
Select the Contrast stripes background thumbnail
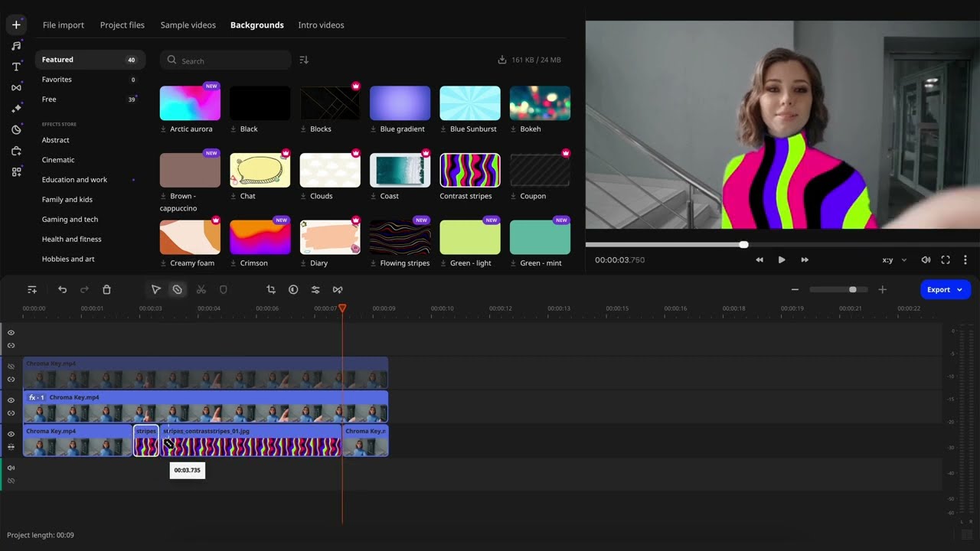click(470, 170)
